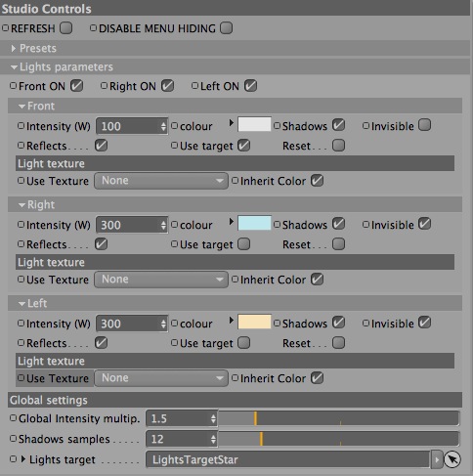Viewport: 473px width, 476px height.
Task: Disable Invisible on the Left light
Action: point(424,323)
